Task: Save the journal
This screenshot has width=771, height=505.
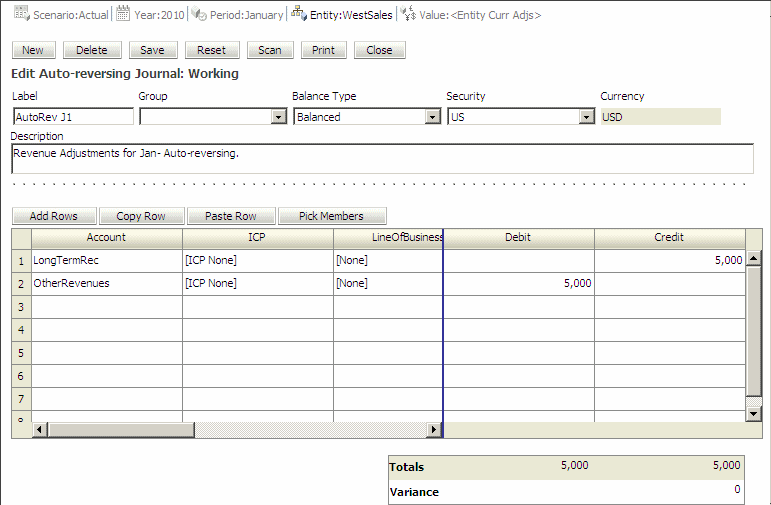Action: coord(152,50)
